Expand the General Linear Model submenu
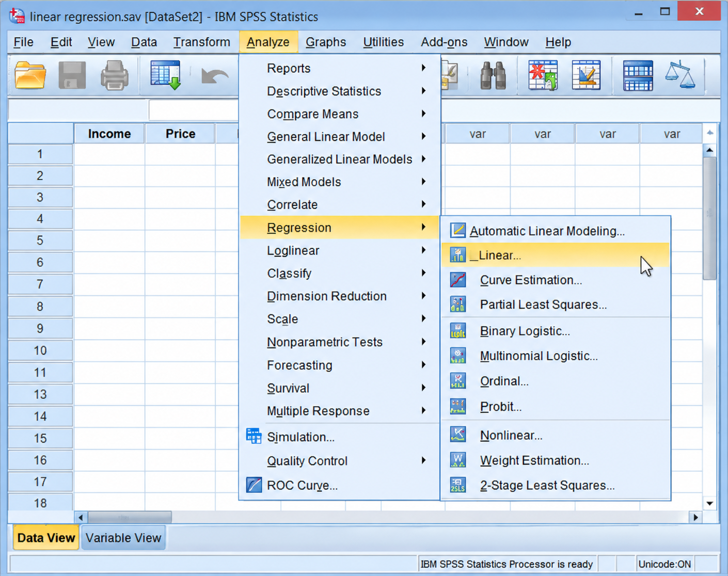 pos(339,136)
